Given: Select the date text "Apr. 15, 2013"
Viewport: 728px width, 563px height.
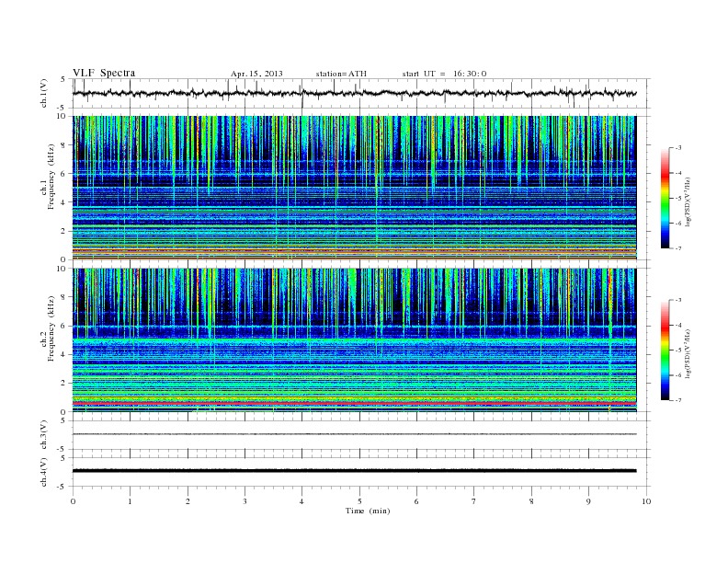Looking at the screenshot, I should click(256, 74).
